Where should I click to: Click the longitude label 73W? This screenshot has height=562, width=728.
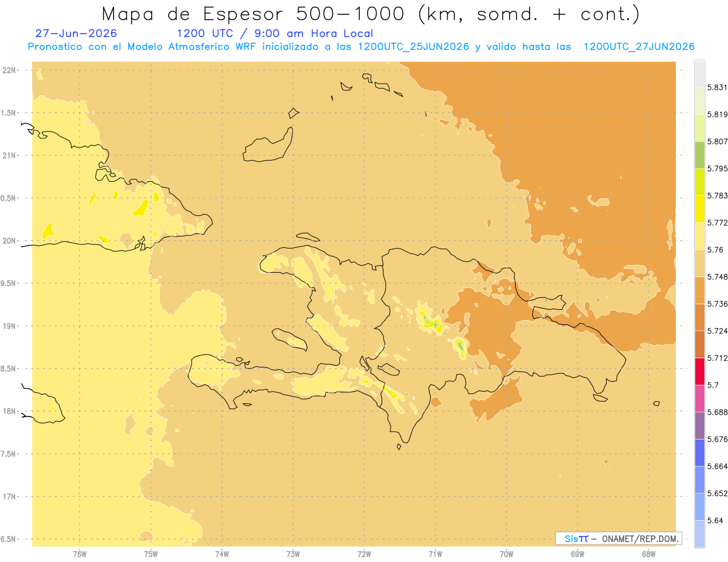293,554
